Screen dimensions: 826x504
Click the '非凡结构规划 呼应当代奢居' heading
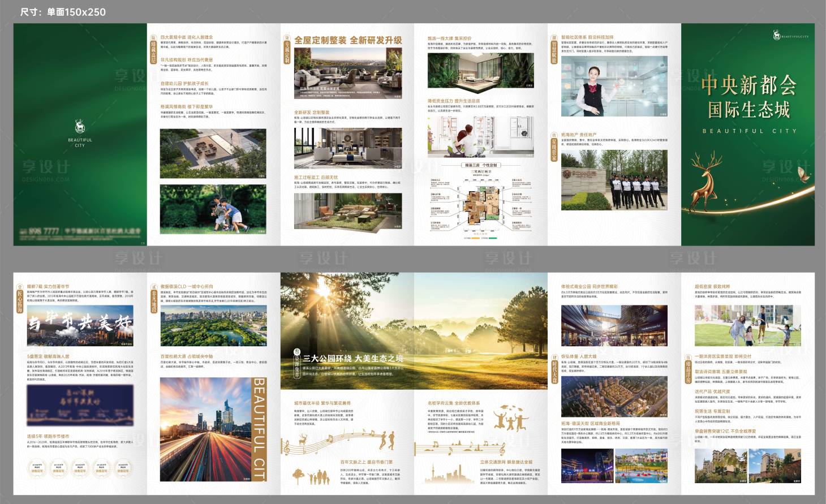pos(187,59)
